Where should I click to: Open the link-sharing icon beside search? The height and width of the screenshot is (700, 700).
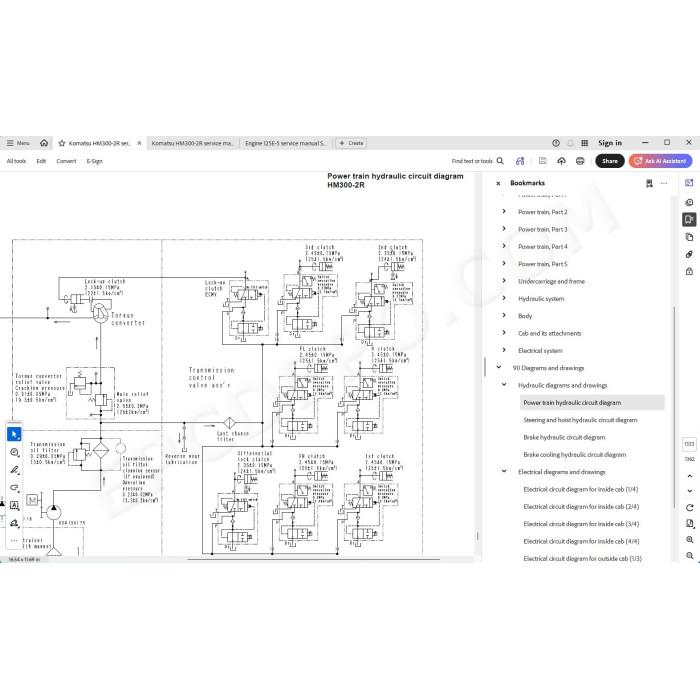(520, 161)
